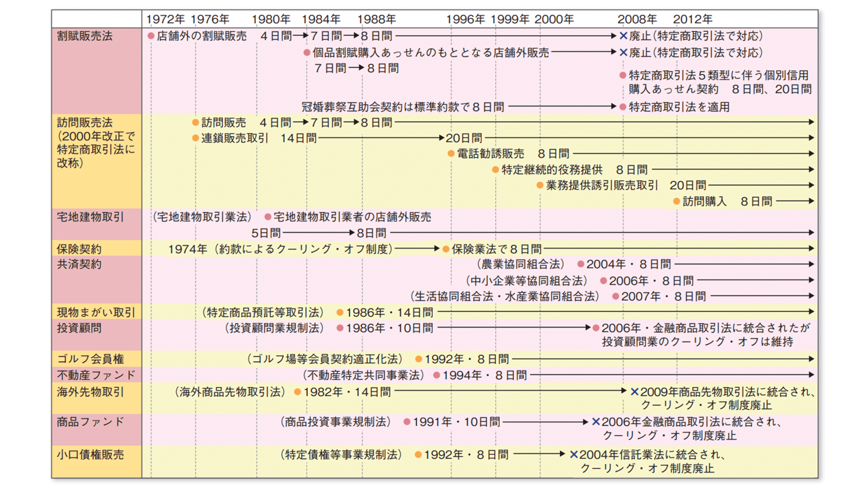Select the 共済契約 row label

coord(79,265)
